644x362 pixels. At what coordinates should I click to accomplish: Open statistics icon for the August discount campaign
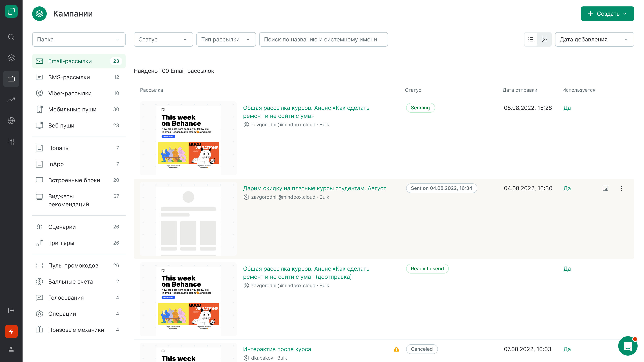[x=605, y=188]
